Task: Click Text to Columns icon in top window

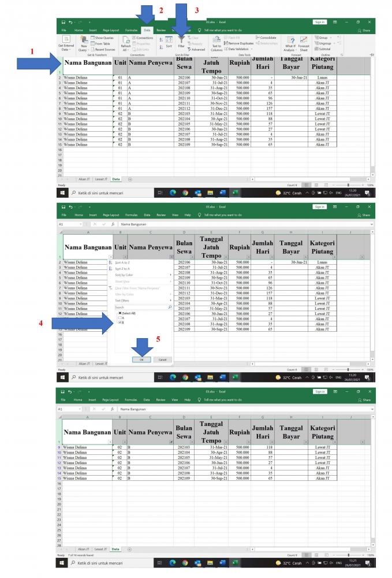Action: coord(216,39)
